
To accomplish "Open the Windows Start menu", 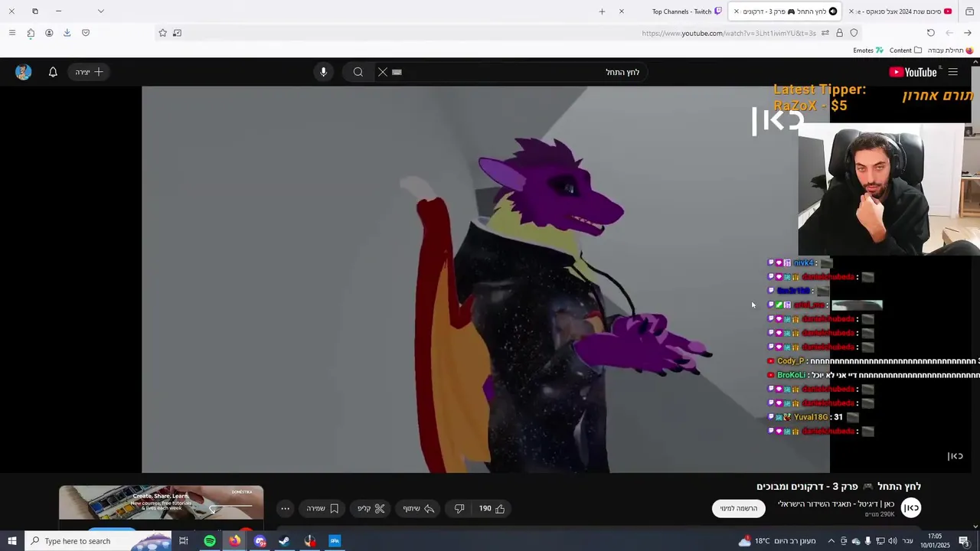I will [11, 541].
